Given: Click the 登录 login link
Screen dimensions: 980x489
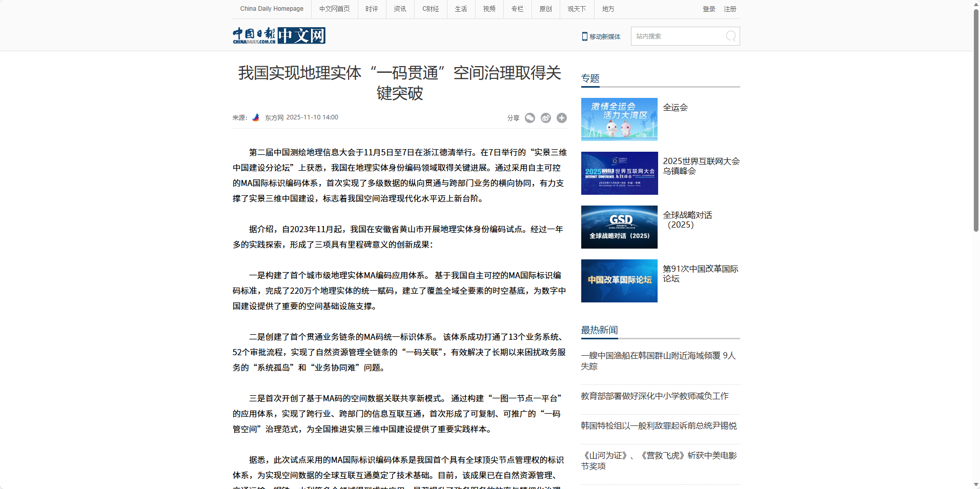Looking at the screenshot, I should click(709, 9).
